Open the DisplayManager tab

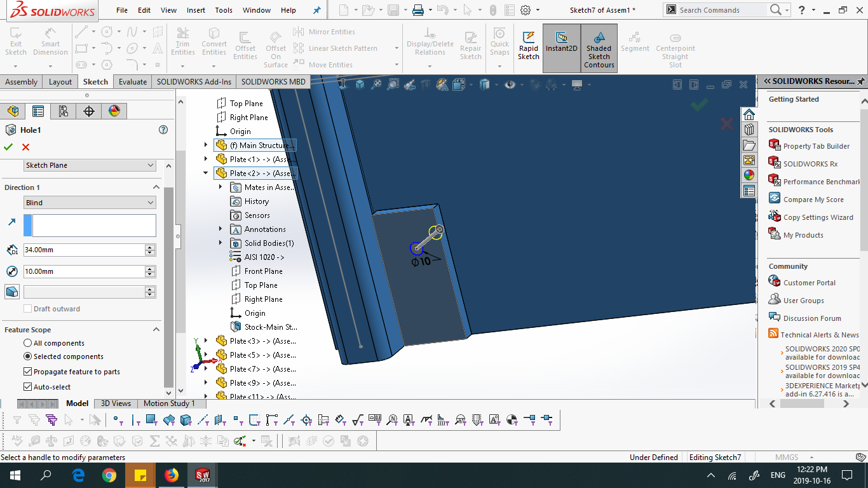coord(114,111)
